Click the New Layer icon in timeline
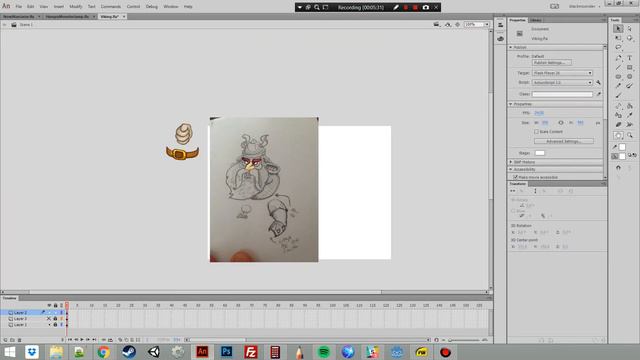Screen dimensions: 640x360 click(x=5, y=340)
